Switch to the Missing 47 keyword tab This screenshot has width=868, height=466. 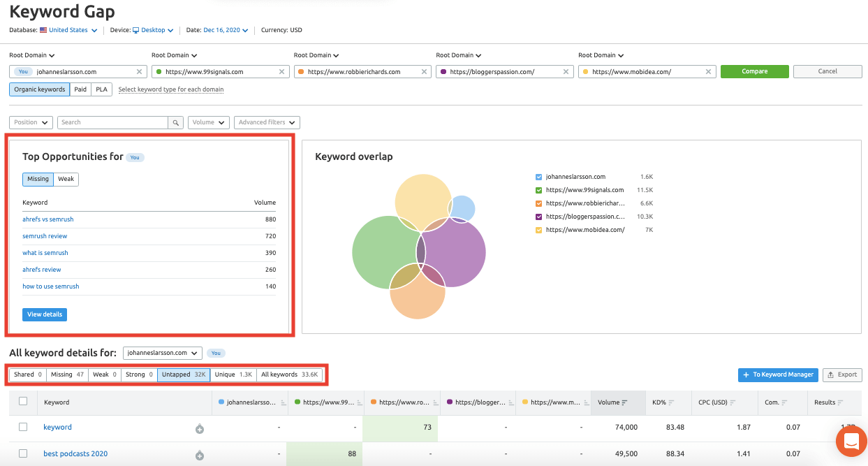point(68,374)
